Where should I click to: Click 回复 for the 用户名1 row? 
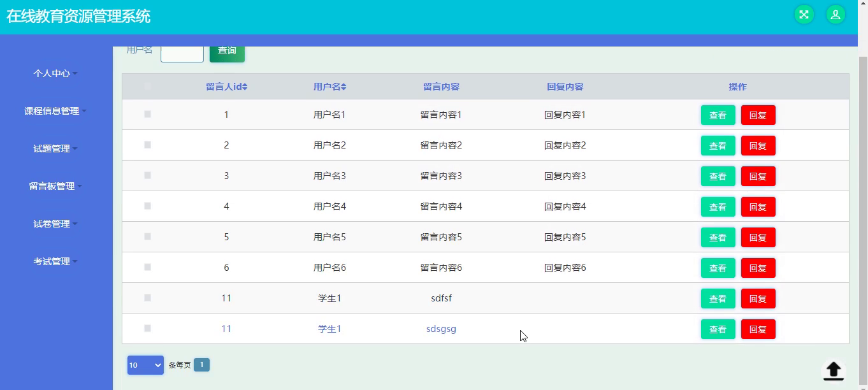758,115
